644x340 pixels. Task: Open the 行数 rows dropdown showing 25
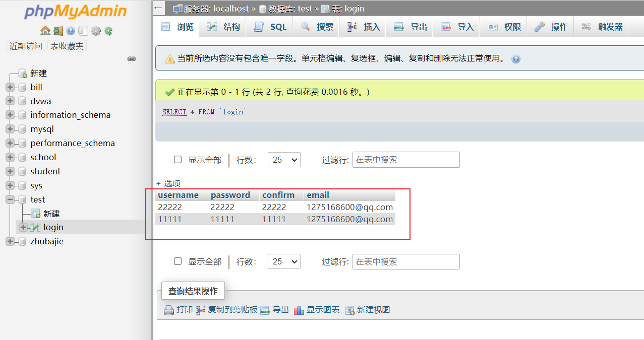coord(283,159)
